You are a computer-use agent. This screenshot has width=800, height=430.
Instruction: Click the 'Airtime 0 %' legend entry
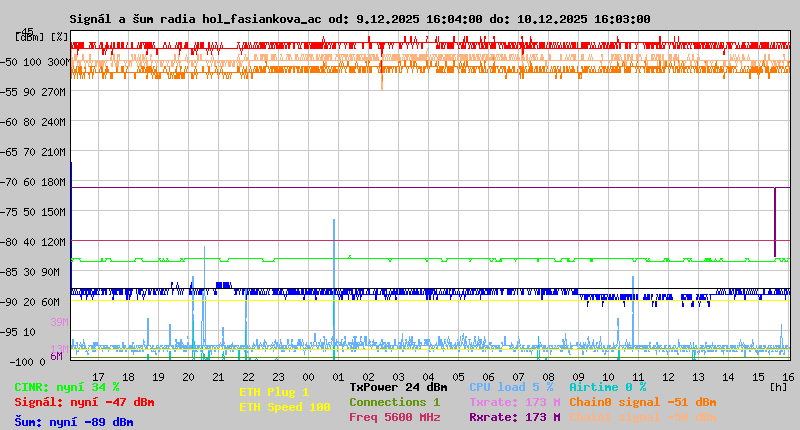(x=608, y=387)
